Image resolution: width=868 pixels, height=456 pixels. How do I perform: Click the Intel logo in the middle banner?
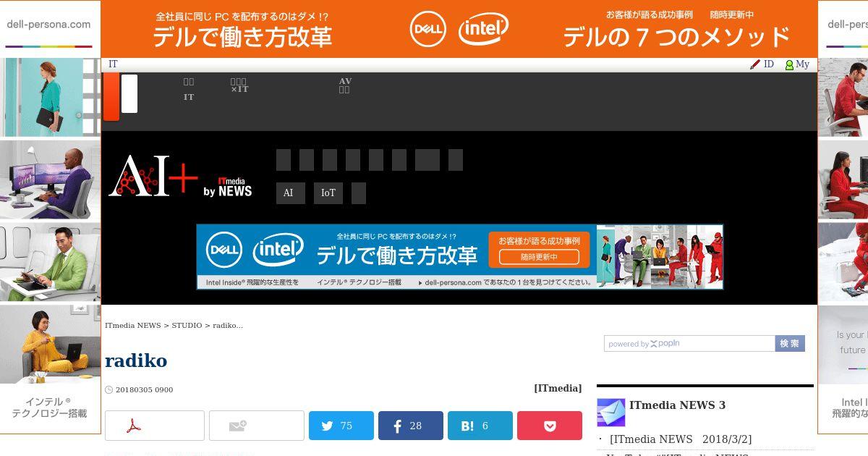point(278,250)
